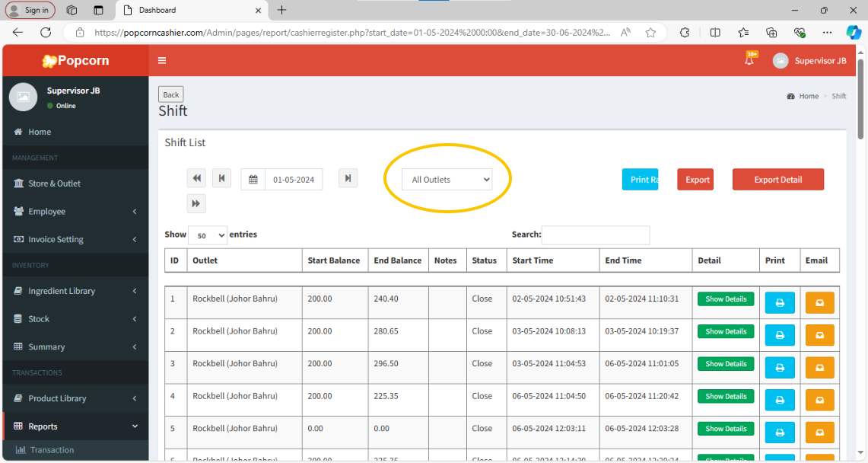This screenshot has width=868, height=463.
Task: Open a new browser tab
Action: [x=281, y=10]
